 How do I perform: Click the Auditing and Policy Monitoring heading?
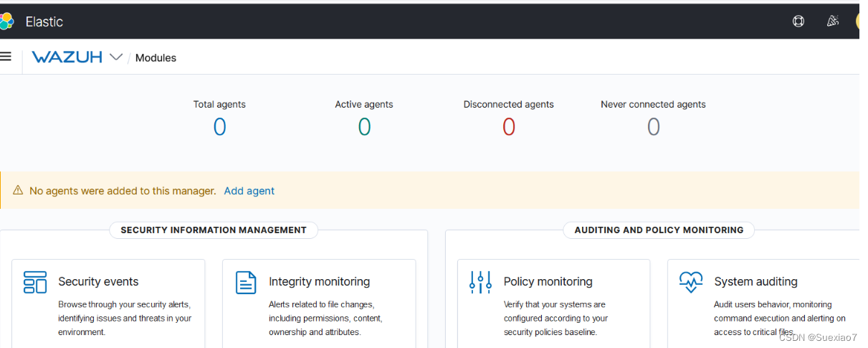click(660, 230)
